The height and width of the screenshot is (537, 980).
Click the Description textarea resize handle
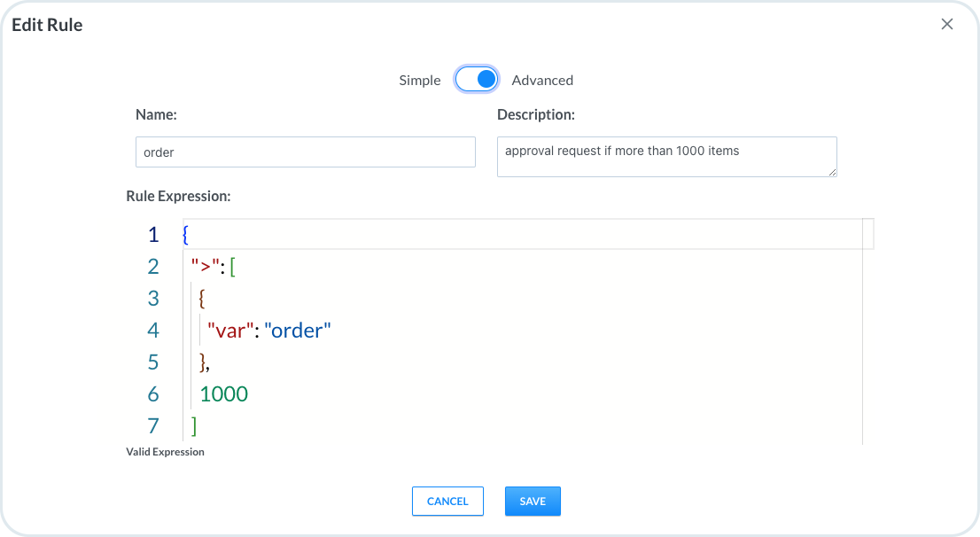[832, 172]
